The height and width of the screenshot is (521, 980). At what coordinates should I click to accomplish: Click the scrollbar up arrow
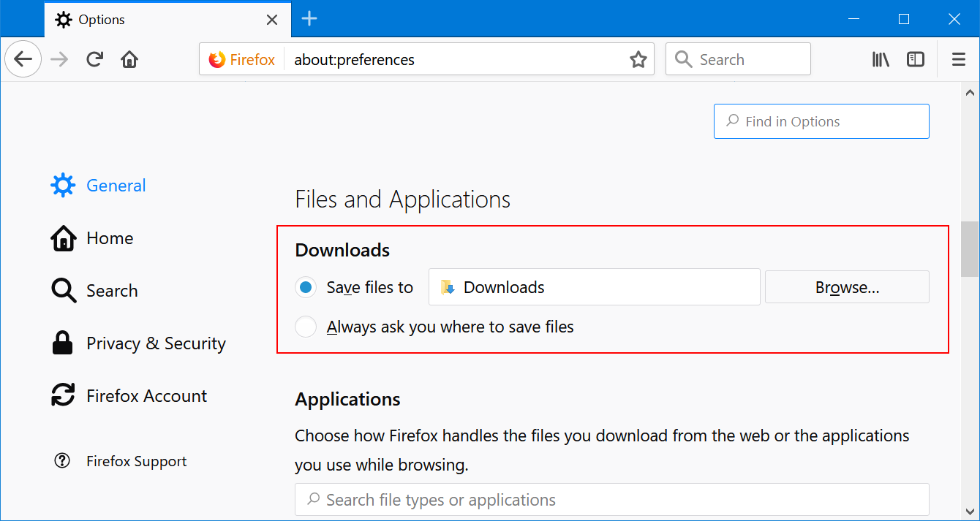(970, 93)
